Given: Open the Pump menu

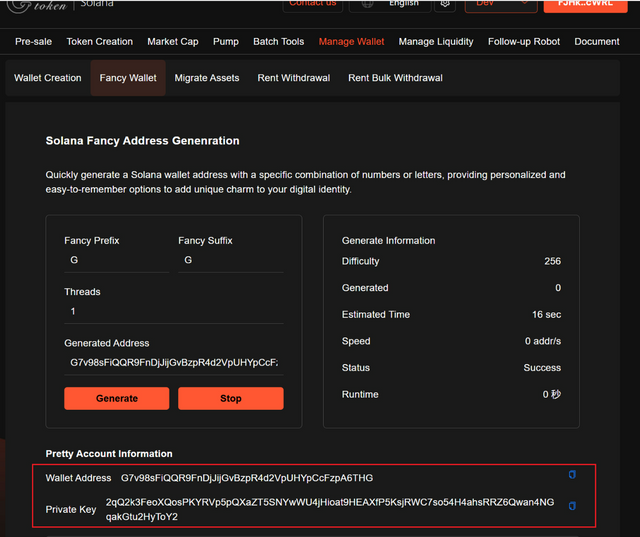Looking at the screenshot, I should click(x=226, y=42).
